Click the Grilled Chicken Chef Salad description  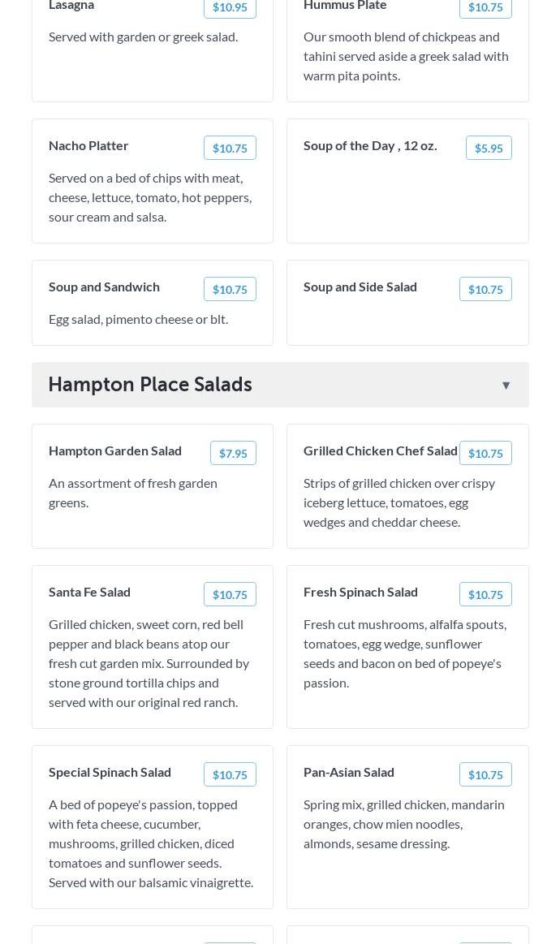(399, 502)
